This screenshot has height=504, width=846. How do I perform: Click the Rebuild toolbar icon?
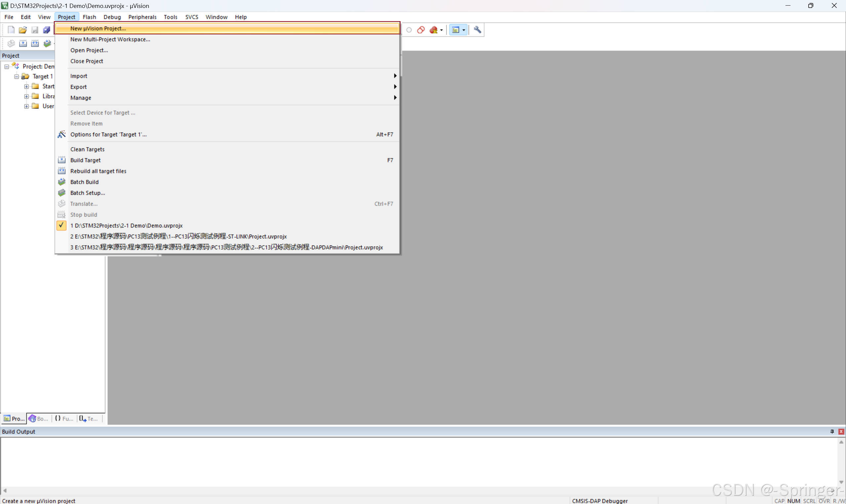35,44
